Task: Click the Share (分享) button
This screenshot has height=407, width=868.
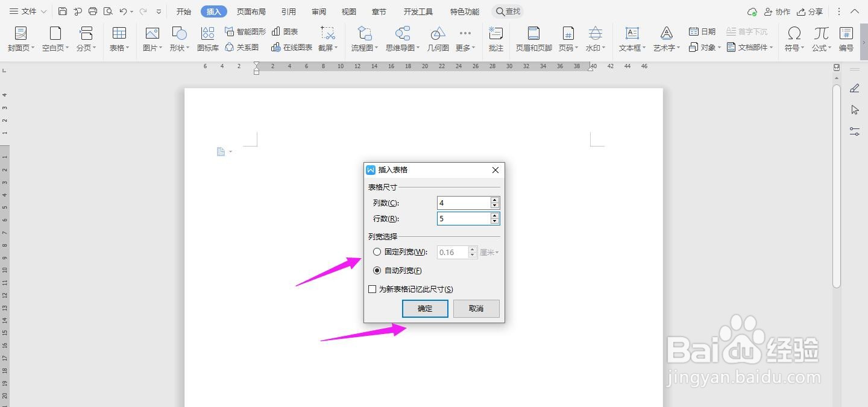Action: pos(810,11)
